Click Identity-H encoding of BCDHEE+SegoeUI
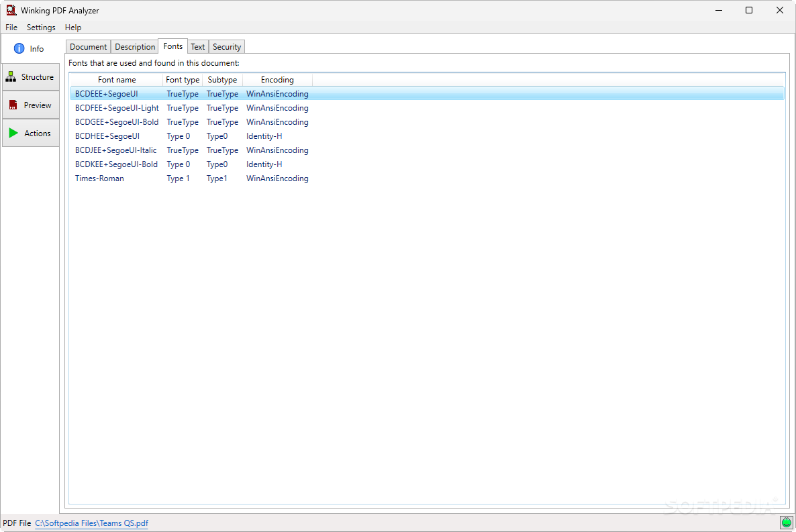796x532 pixels. pyautogui.click(x=264, y=136)
